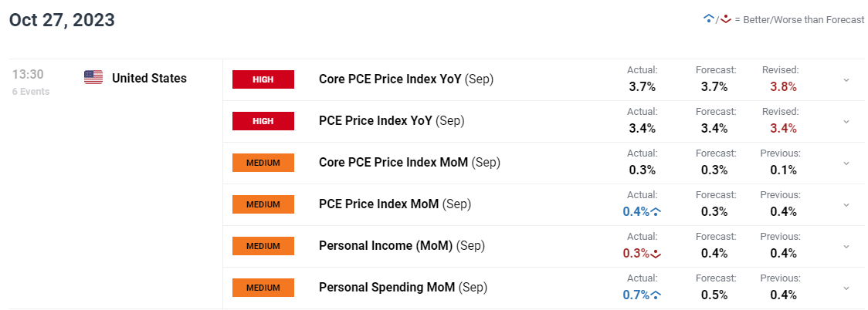Expand the PCE Price Index MoM details
The height and width of the screenshot is (310, 868).
pyautogui.click(x=846, y=204)
